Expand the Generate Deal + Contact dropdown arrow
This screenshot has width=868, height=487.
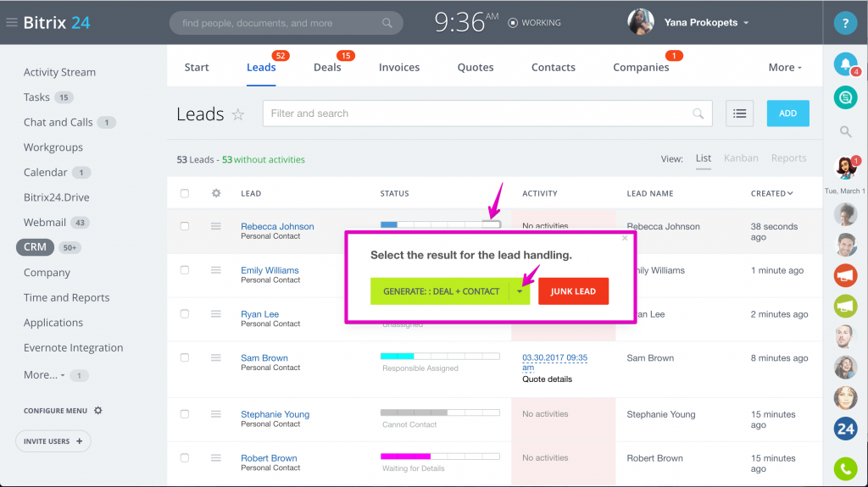[520, 291]
